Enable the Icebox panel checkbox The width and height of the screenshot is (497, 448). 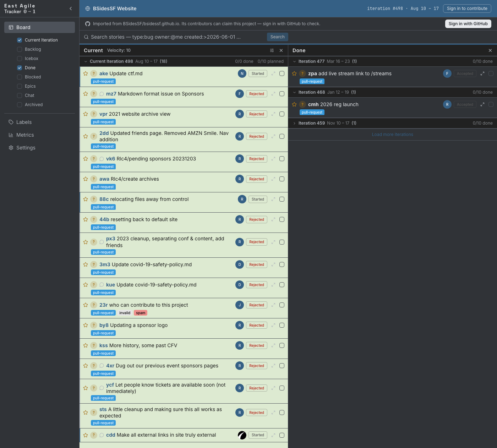pos(20,59)
